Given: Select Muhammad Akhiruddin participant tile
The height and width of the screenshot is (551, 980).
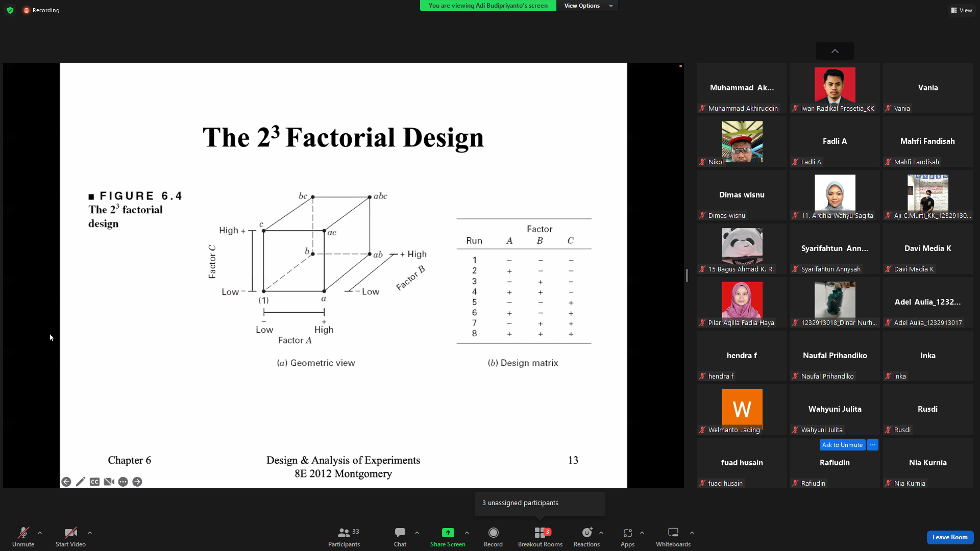Looking at the screenshot, I should click(x=742, y=88).
